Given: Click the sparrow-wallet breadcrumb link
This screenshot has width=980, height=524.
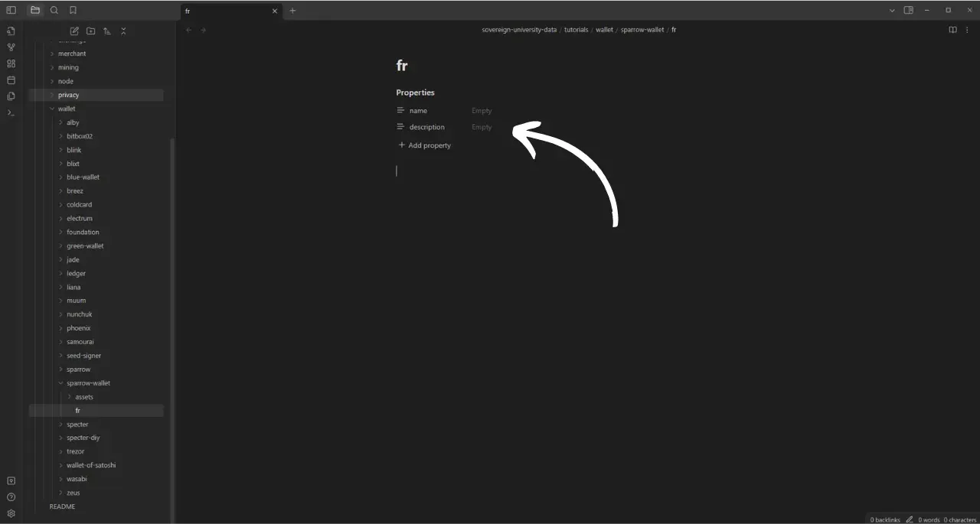Looking at the screenshot, I should [x=642, y=30].
